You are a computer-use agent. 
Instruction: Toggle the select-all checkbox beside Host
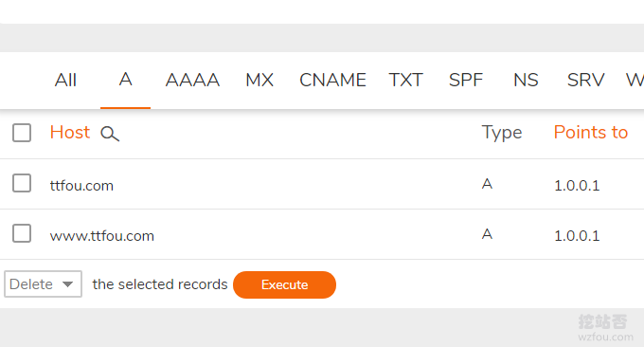pos(22,133)
